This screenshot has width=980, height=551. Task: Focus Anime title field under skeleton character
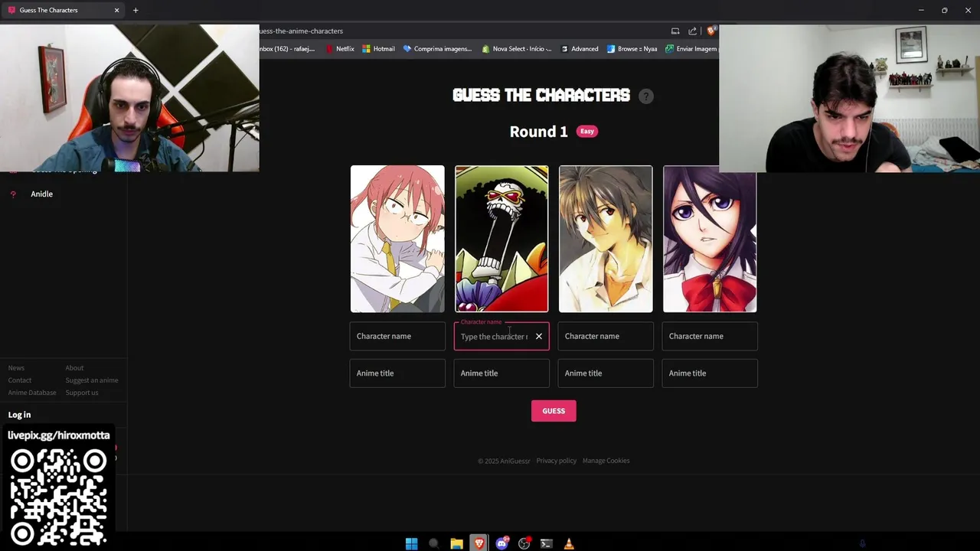coord(501,373)
